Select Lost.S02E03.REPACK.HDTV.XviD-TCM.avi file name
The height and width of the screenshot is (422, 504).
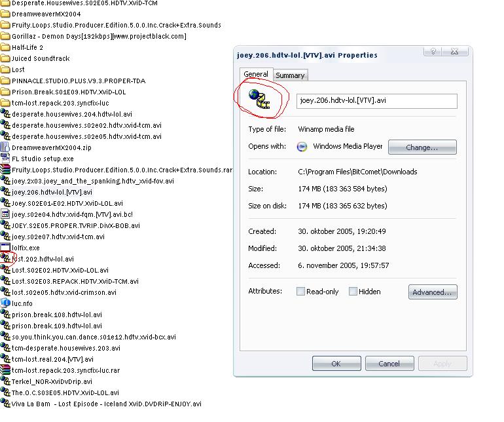[x=75, y=281]
